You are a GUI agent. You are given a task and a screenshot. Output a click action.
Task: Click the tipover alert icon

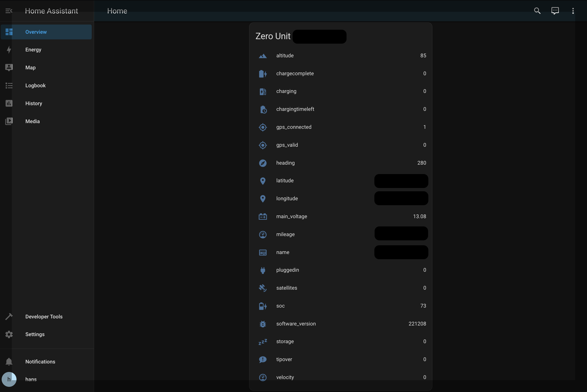click(262, 359)
